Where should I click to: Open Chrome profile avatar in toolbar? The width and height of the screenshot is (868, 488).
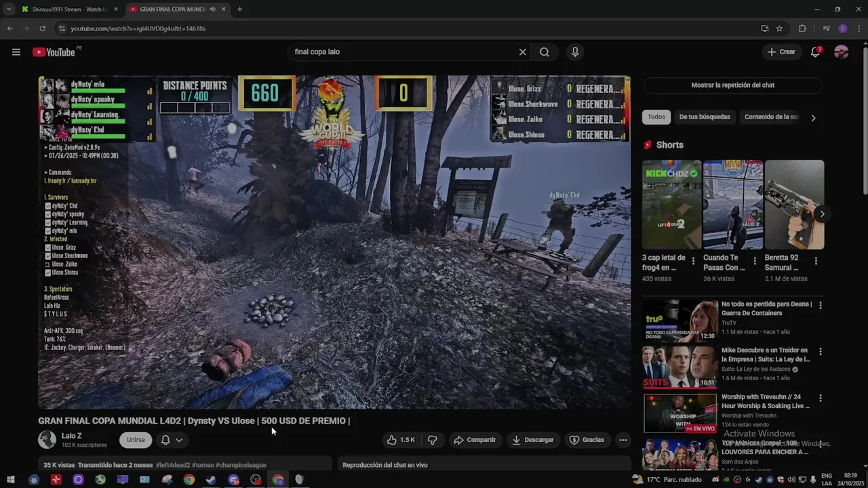tap(843, 28)
